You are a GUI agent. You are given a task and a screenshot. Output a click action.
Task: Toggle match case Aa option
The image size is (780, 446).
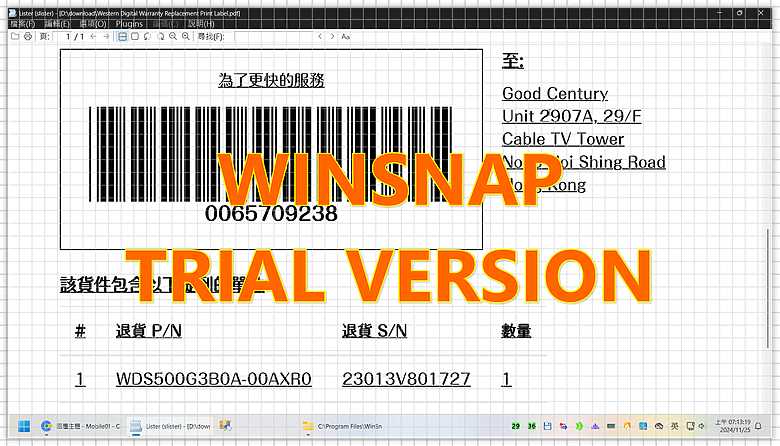pyautogui.click(x=345, y=36)
